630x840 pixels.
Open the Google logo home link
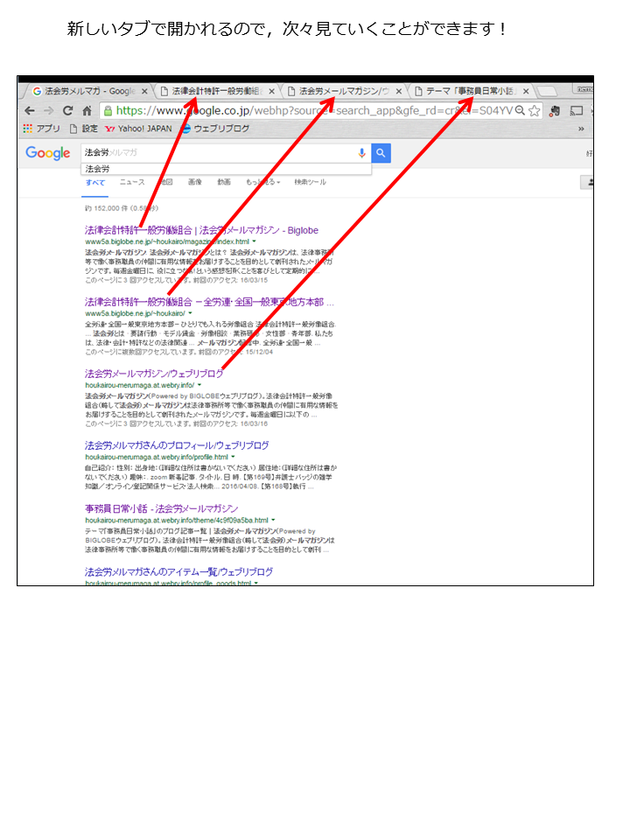pos(47,153)
